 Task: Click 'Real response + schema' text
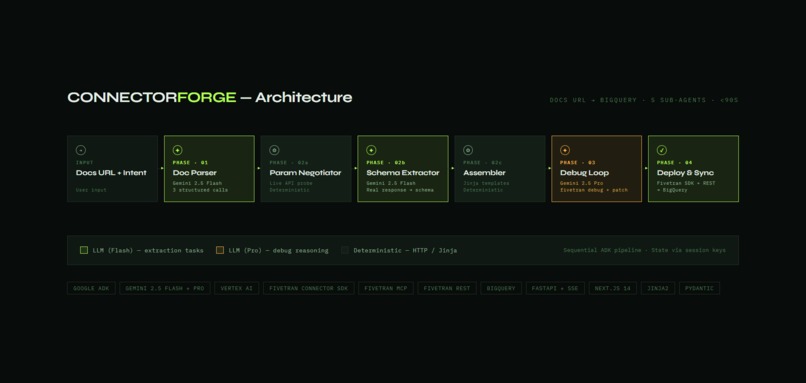(400, 190)
